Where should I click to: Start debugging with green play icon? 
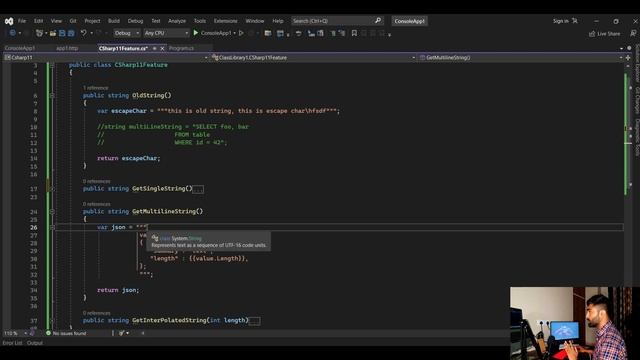click(x=196, y=33)
